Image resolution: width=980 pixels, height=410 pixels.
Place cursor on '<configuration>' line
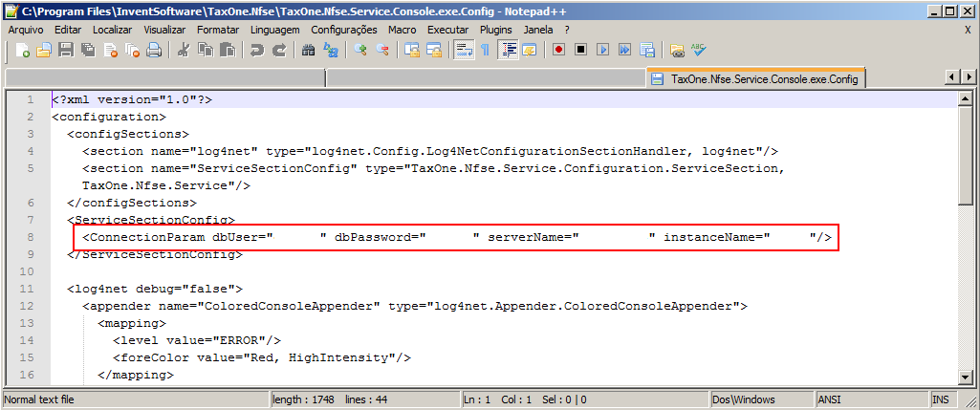109,117
